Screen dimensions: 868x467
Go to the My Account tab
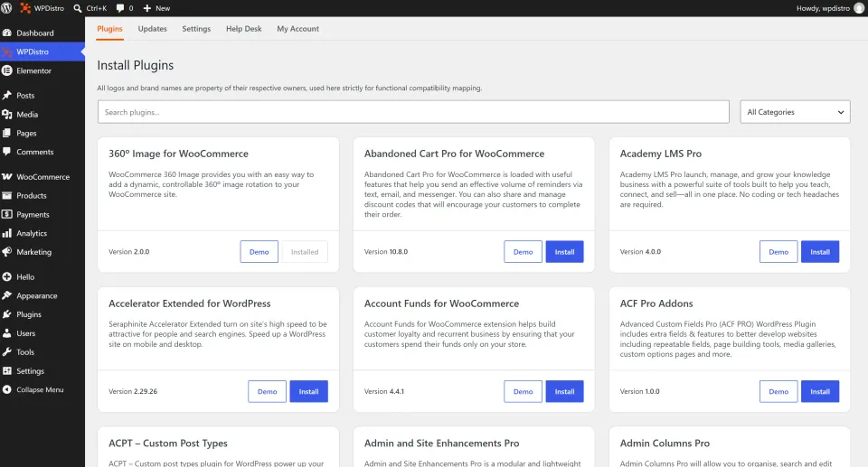point(297,29)
